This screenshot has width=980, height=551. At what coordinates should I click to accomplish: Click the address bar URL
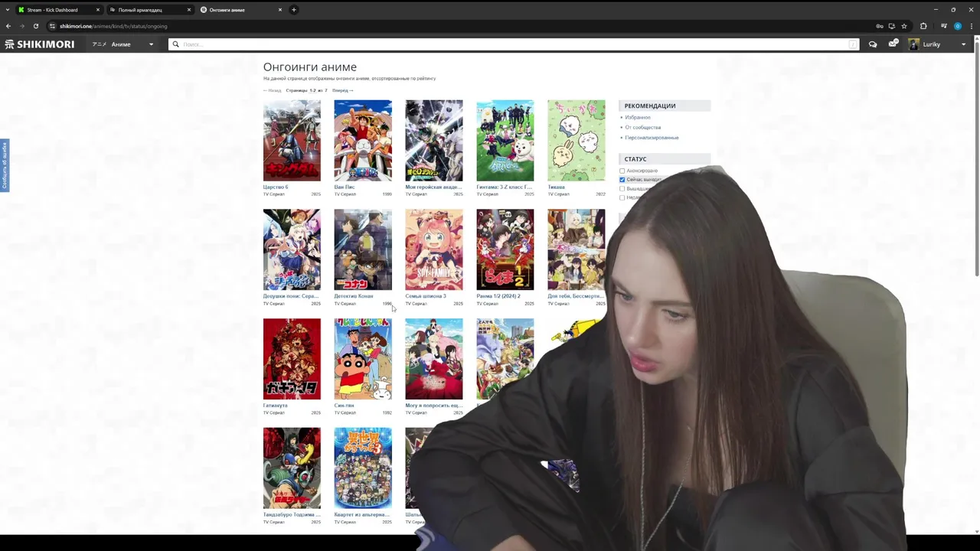pos(113,26)
